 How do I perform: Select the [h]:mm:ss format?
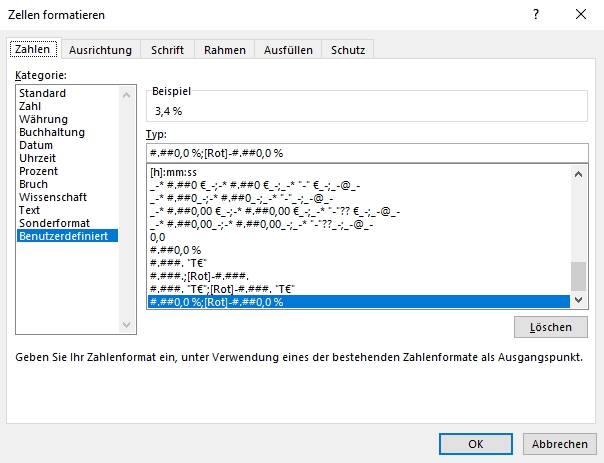tap(359, 172)
